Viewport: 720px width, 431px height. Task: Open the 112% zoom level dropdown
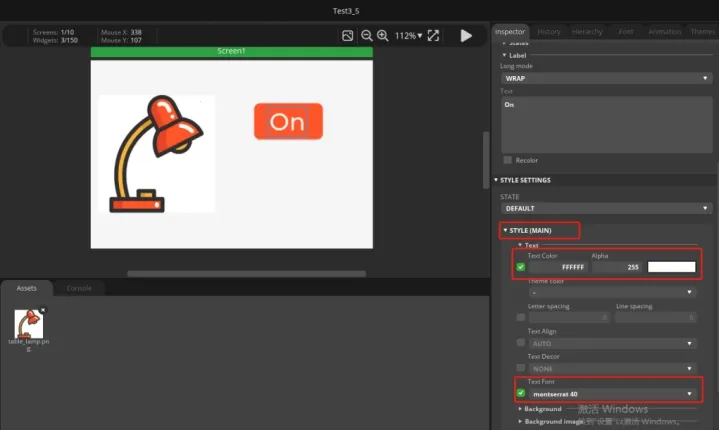[408, 35]
